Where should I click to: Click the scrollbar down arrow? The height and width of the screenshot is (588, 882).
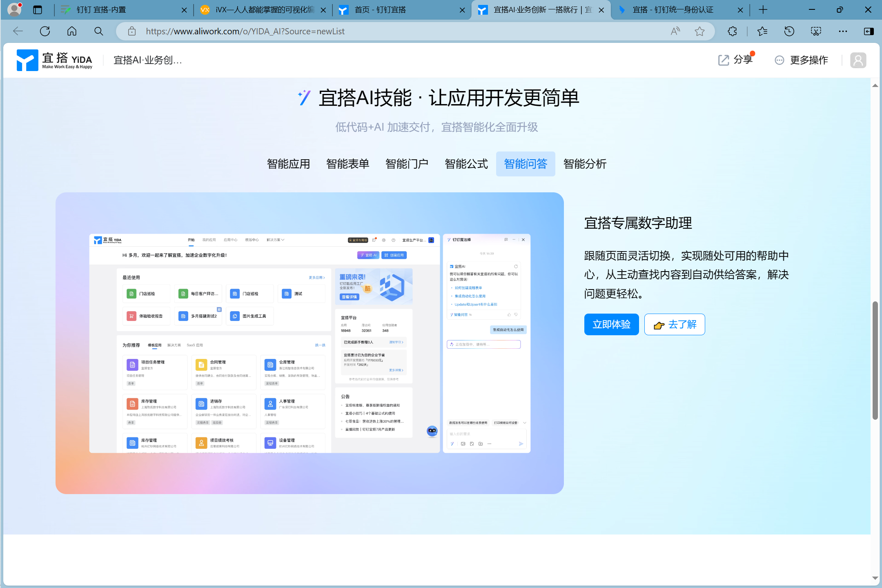tap(875, 578)
